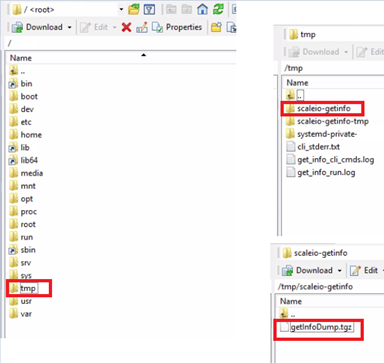Click the '/tmp/scaleio-getinfo' path bar
This screenshot has height=363, width=384.
click(330, 287)
